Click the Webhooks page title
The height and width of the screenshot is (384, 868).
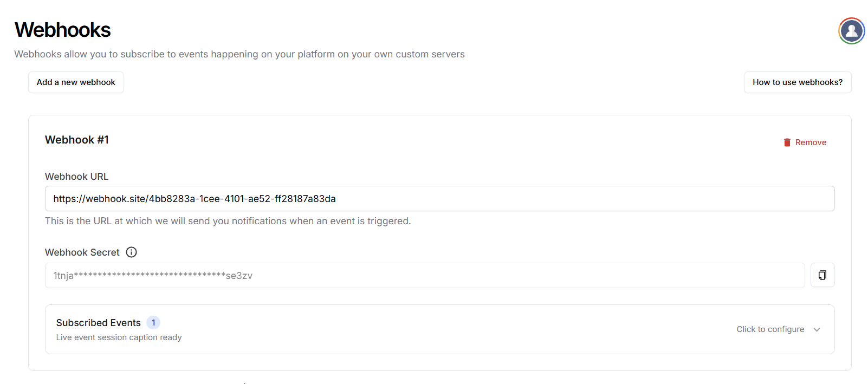(x=62, y=30)
